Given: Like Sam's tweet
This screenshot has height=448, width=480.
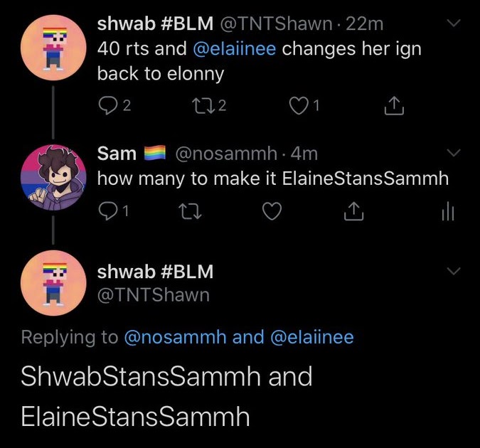Looking at the screenshot, I should coord(272,211).
